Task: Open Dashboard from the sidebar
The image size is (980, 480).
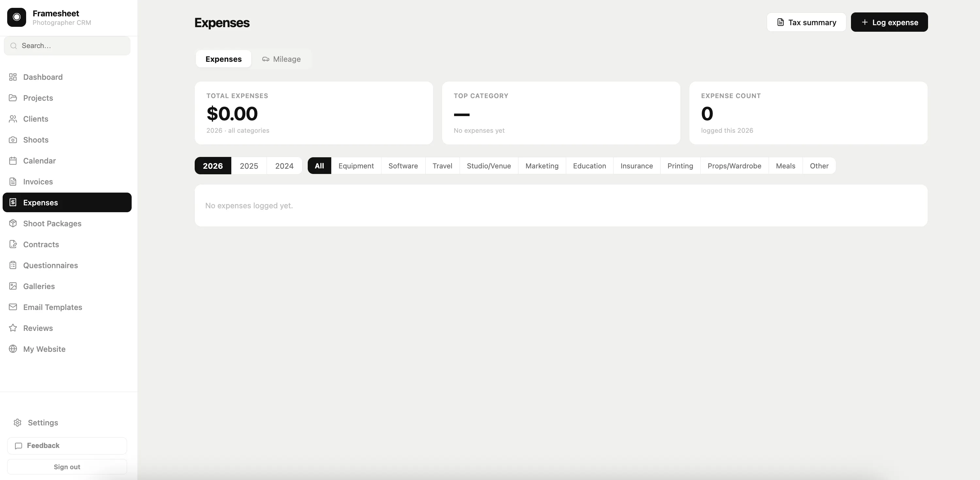Action: (x=67, y=77)
